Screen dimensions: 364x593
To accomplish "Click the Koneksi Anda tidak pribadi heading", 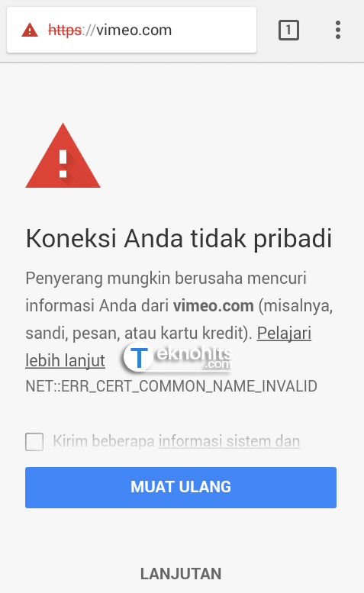I will click(x=179, y=238).
